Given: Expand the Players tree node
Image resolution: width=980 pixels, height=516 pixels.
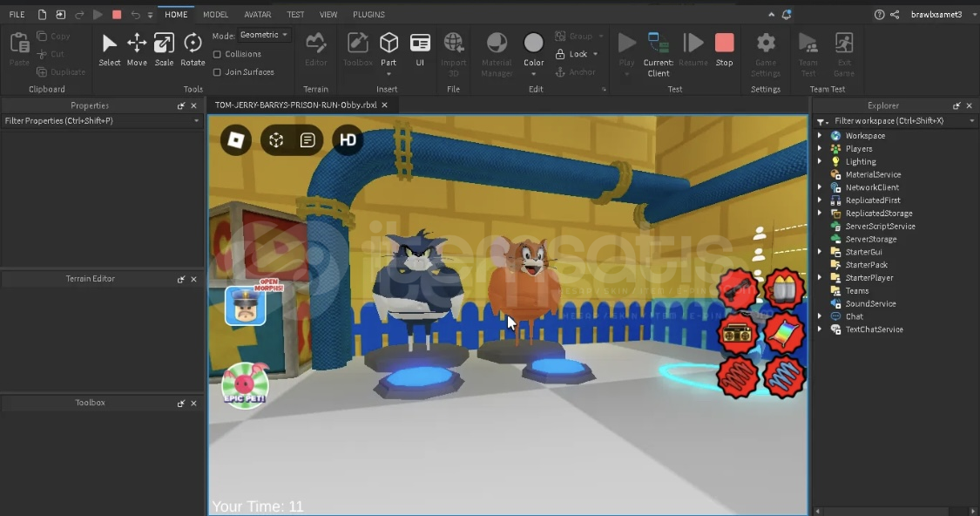Looking at the screenshot, I should coord(820,148).
